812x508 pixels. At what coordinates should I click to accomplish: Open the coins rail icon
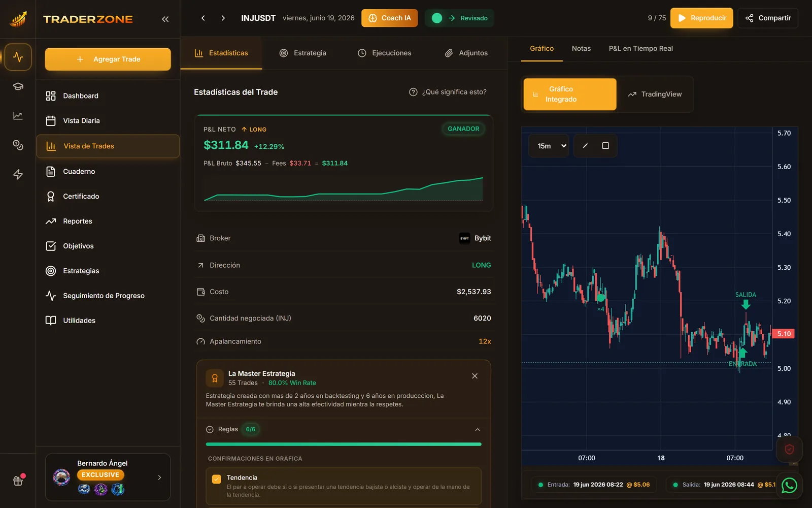point(18,145)
